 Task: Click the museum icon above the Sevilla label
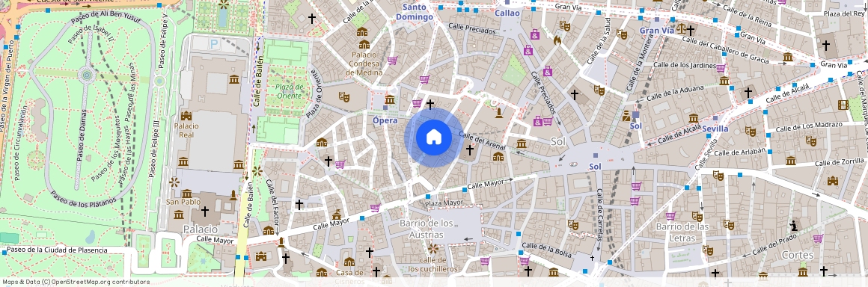coord(694,118)
